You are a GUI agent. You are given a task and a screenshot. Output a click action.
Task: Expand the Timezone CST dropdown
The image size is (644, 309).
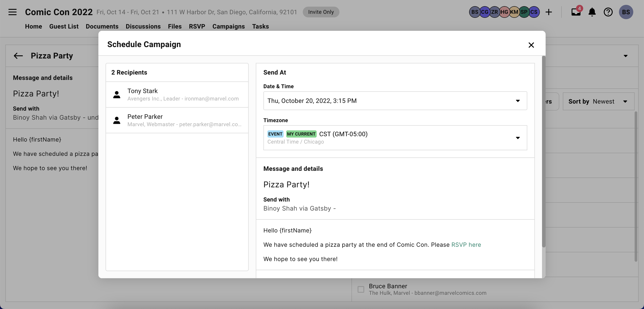tap(395, 138)
